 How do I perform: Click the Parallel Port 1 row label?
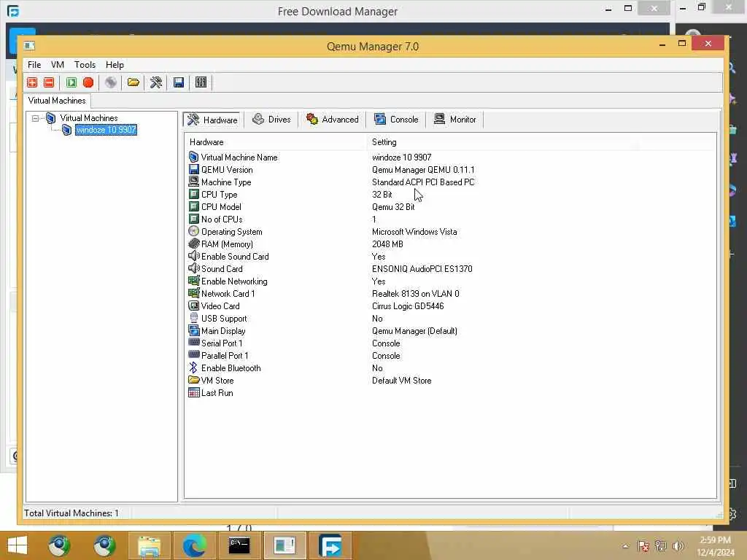pyautogui.click(x=225, y=355)
